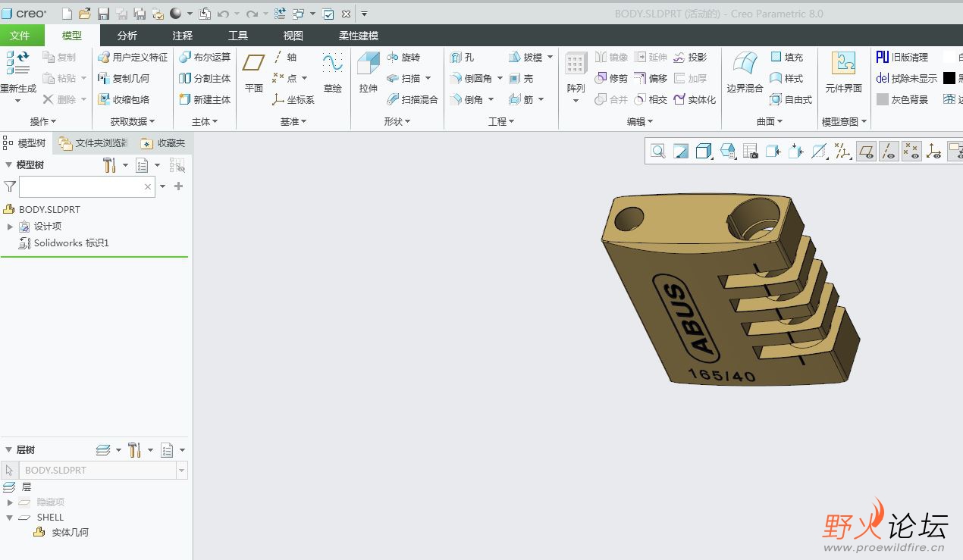Image resolution: width=963 pixels, height=560 pixels.
Task: Create a datum Axis (轴)
Action: (285, 58)
